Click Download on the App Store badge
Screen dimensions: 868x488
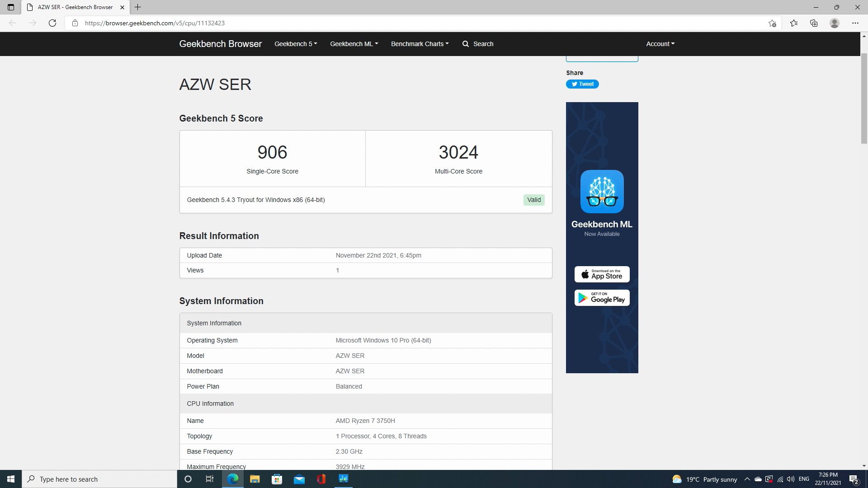tap(602, 274)
